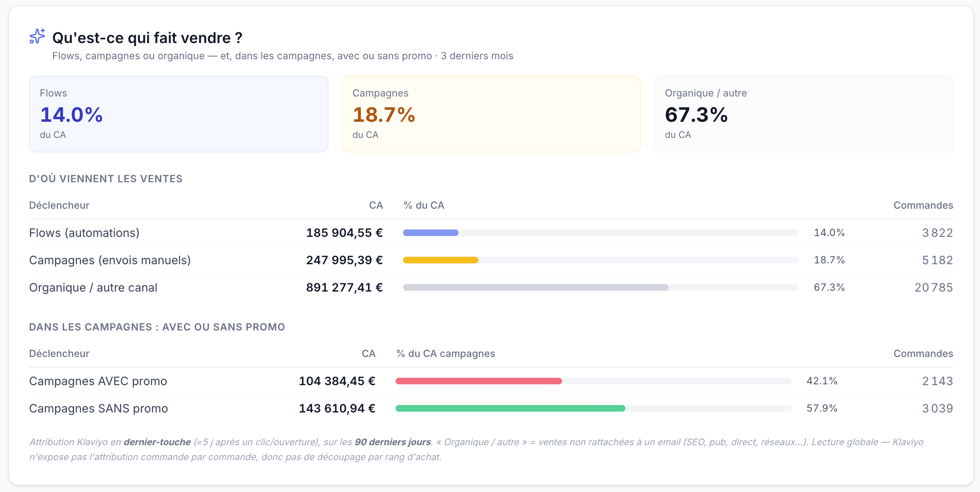Screen dimensions: 980x492
Task: Click the sparkle icon beside the title
Action: [37, 36]
